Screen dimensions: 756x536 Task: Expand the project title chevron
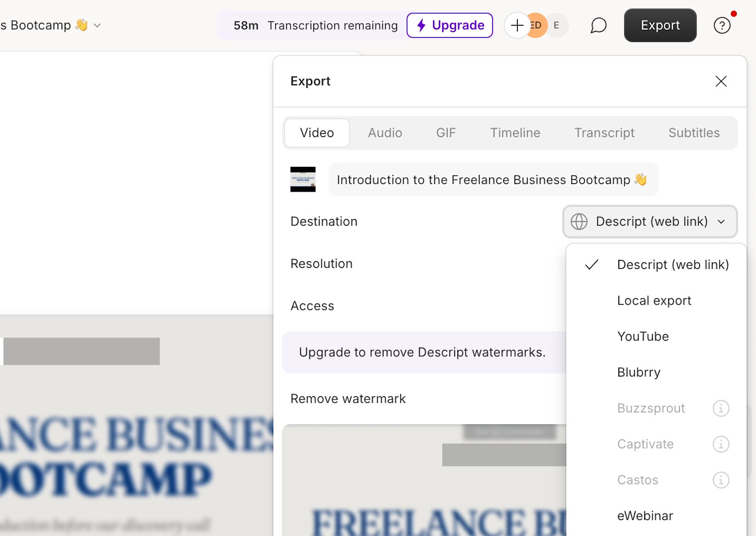pos(97,25)
